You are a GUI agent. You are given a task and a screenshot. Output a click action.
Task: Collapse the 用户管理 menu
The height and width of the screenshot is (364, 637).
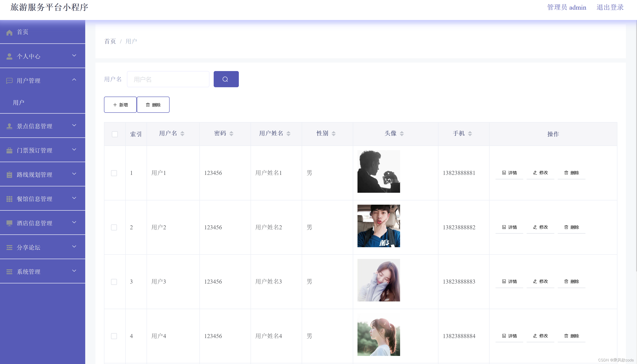coord(43,80)
